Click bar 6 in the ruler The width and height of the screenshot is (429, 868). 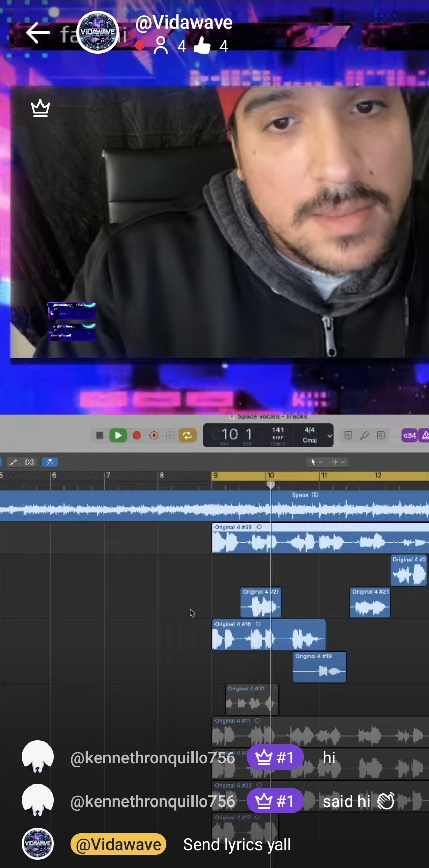coord(54,476)
